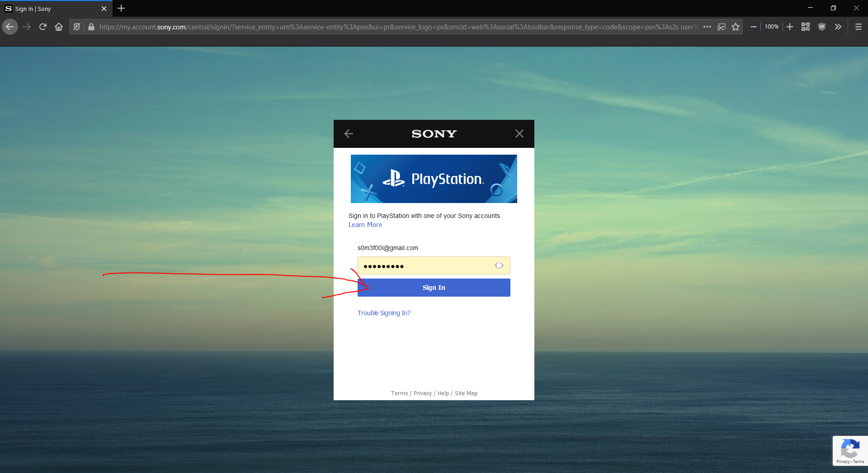This screenshot has width=868, height=473.
Task: Go back in the Sony sign-in dialog
Action: [x=349, y=133]
